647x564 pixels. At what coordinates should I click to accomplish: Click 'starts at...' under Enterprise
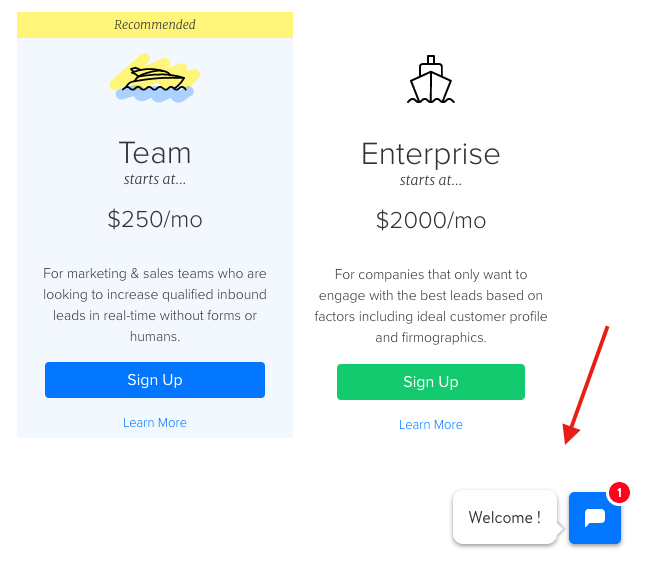tap(431, 180)
